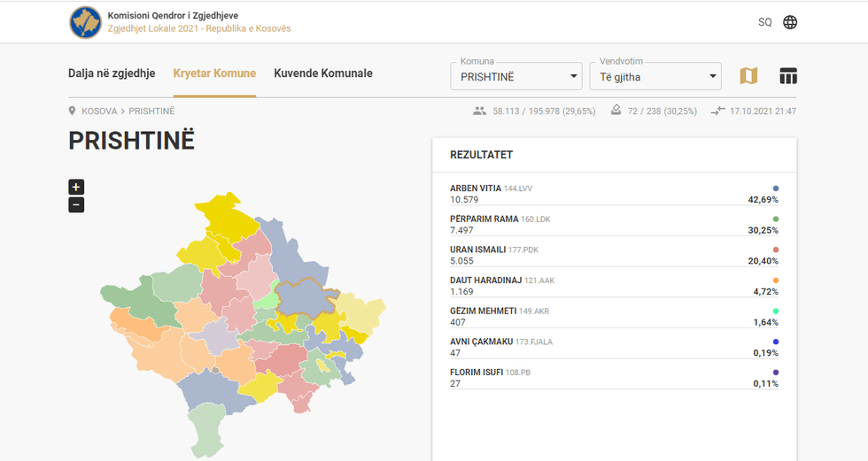Open SQ language menu
This screenshot has height=461, width=868.
pos(764,22)
